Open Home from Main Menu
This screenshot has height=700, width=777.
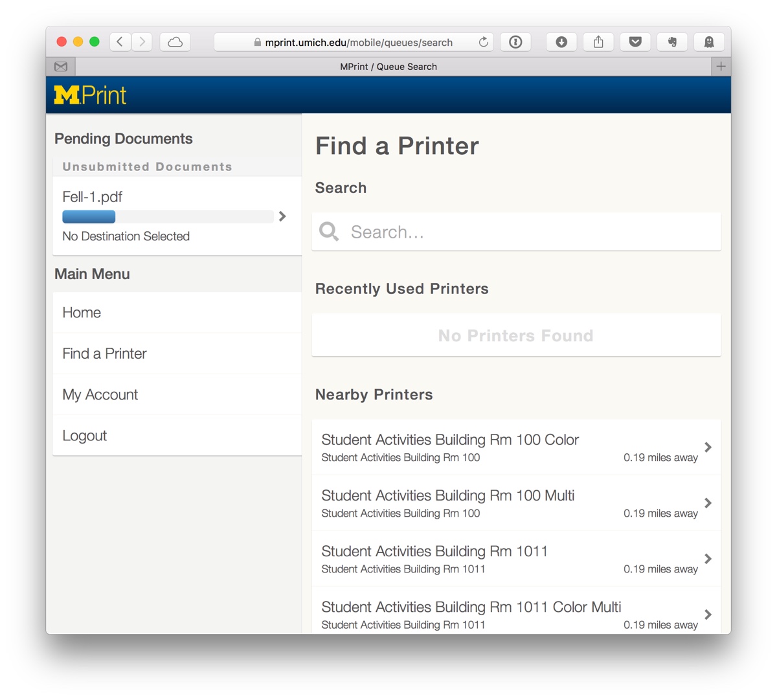tap(177, 313)
